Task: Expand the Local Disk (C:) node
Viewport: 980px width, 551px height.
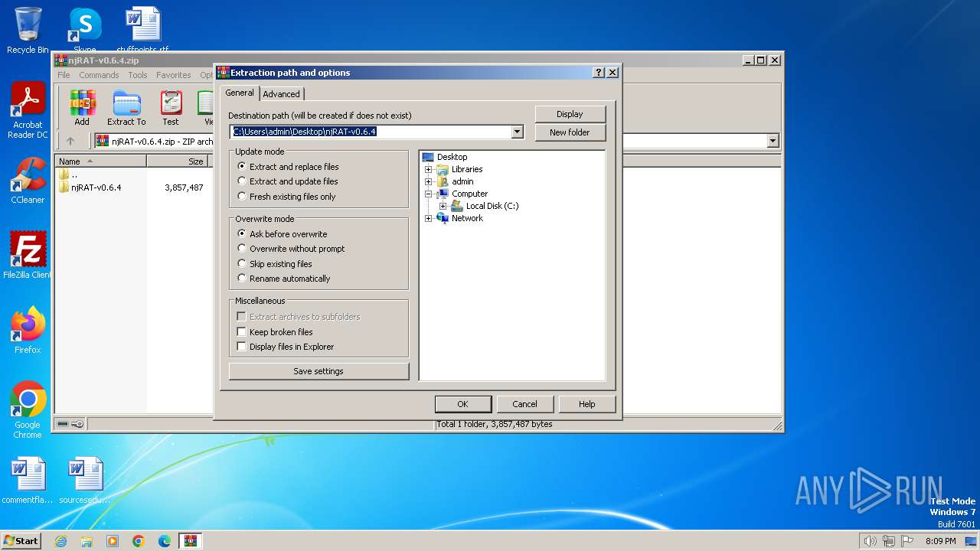Action: [443, 206]
